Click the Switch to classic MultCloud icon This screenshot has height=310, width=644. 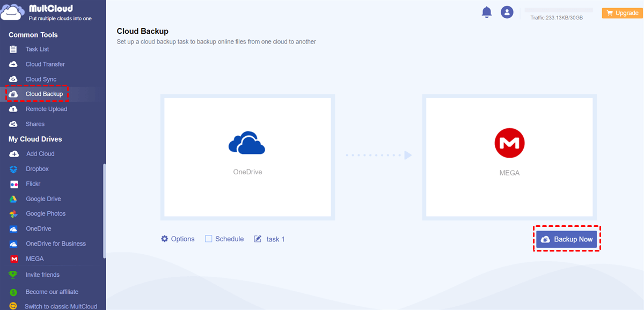pos(13,306)
